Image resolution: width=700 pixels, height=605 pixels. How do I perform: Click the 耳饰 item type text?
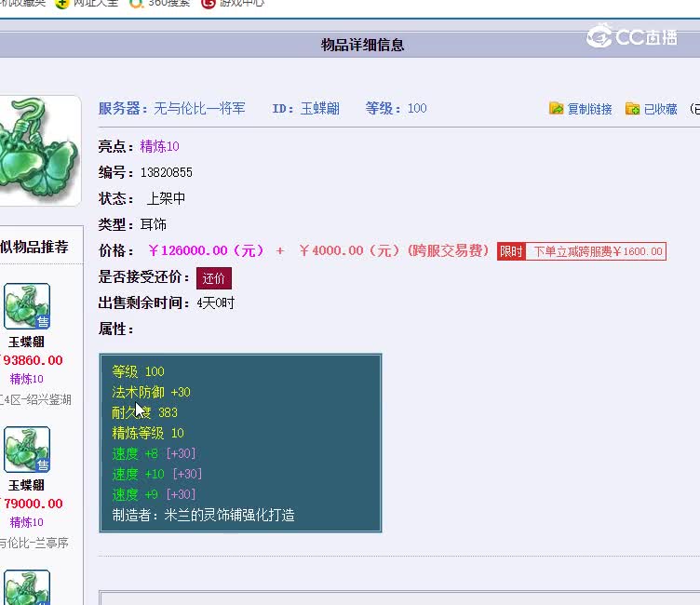[153, 224]
